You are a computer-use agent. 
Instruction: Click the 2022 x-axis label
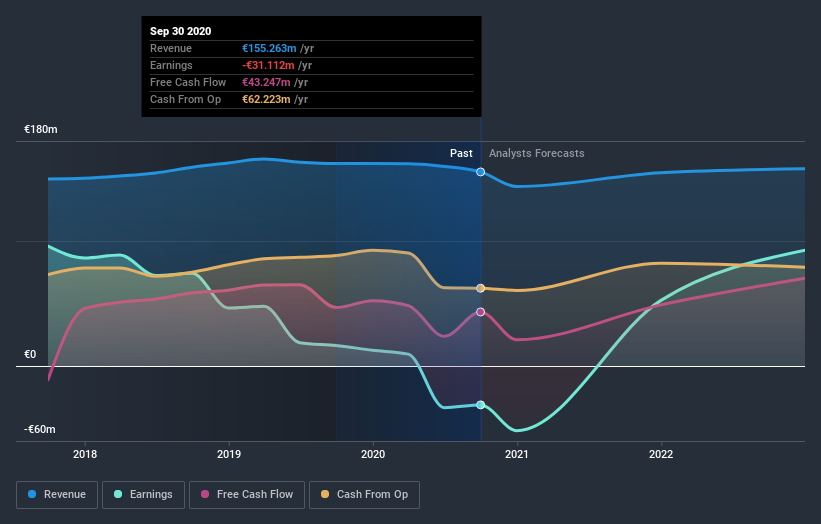pos(661,454)
